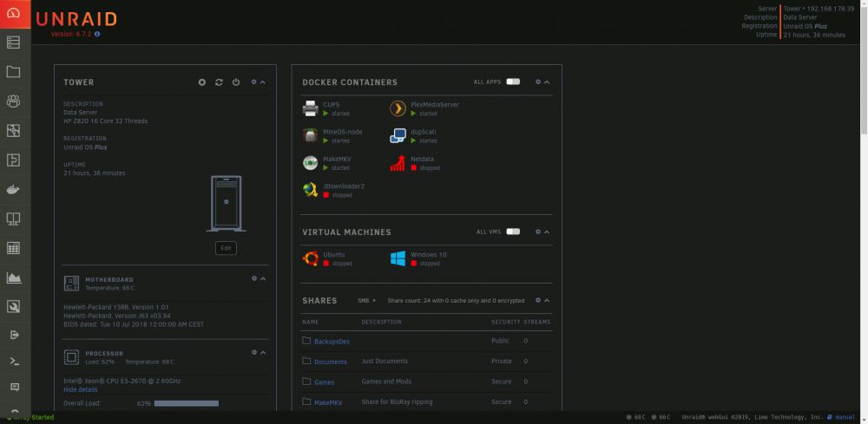Image resolution: width=868 pixels, height=424 pixels.
Task: Click the Array Started status text
Action: point(33,417)
